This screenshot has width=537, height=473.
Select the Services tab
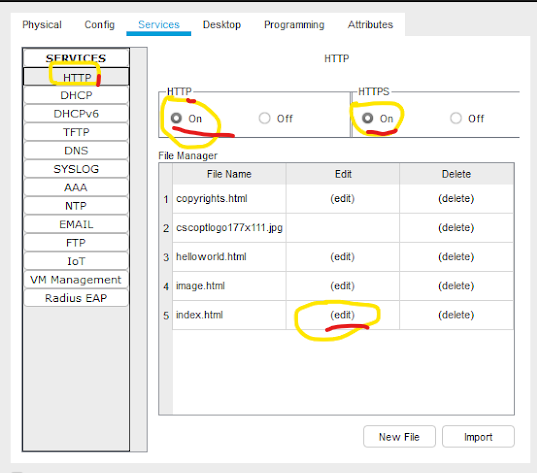tap(159, 25)
